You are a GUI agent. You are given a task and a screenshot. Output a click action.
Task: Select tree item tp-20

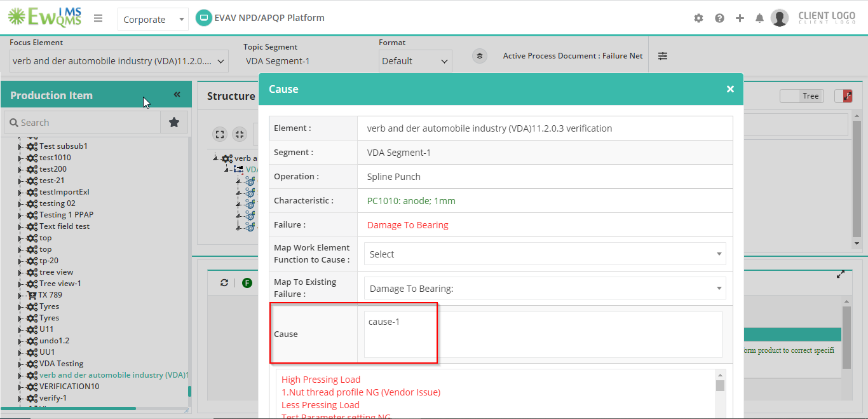tap(49, 261)
